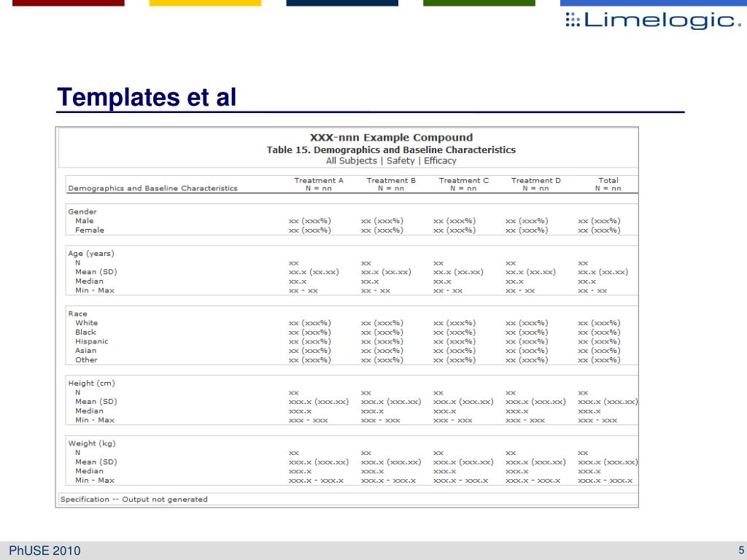747x560 pixels.
Task: Click the Age (years) section label
Action: point(91,253)
